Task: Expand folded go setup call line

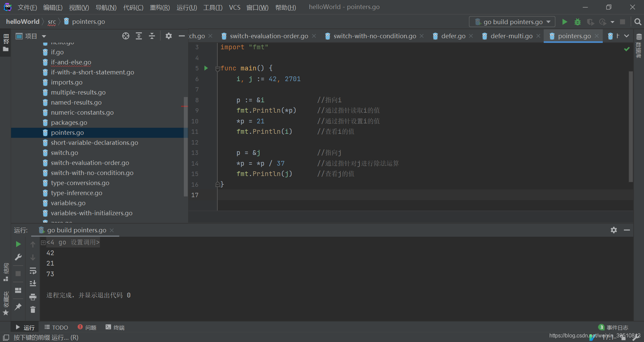Action: 43,242
